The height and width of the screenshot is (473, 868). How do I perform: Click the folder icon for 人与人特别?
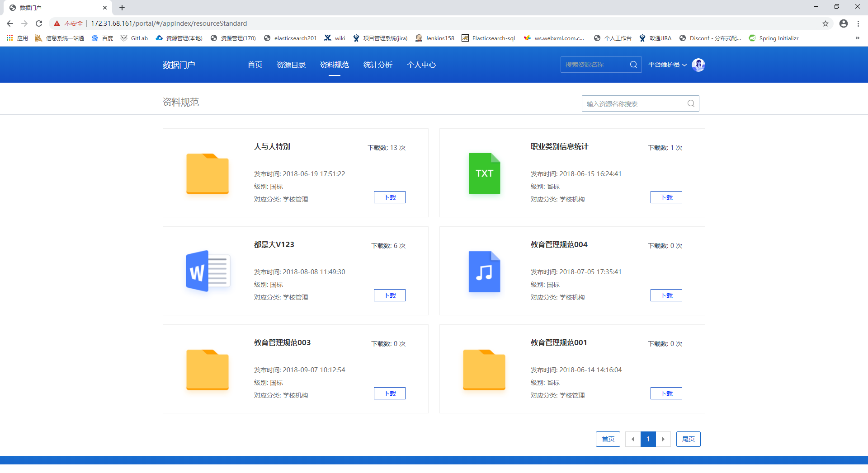[208, 173]
